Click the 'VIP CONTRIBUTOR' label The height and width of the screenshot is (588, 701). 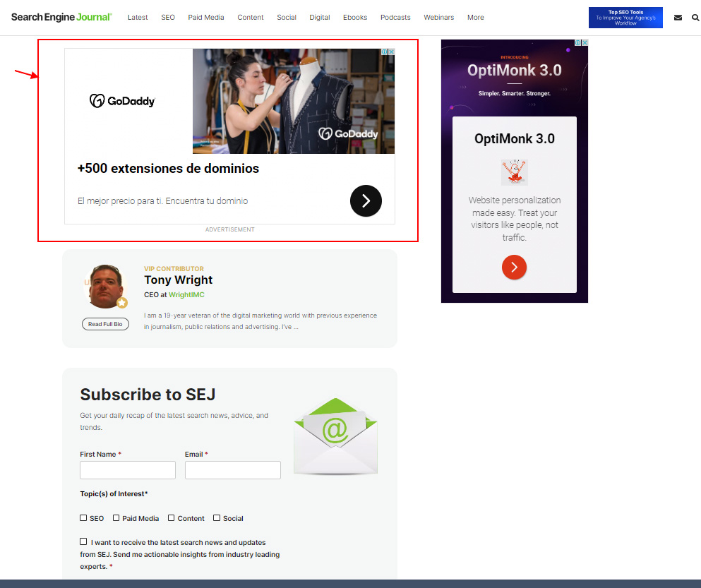174,269
